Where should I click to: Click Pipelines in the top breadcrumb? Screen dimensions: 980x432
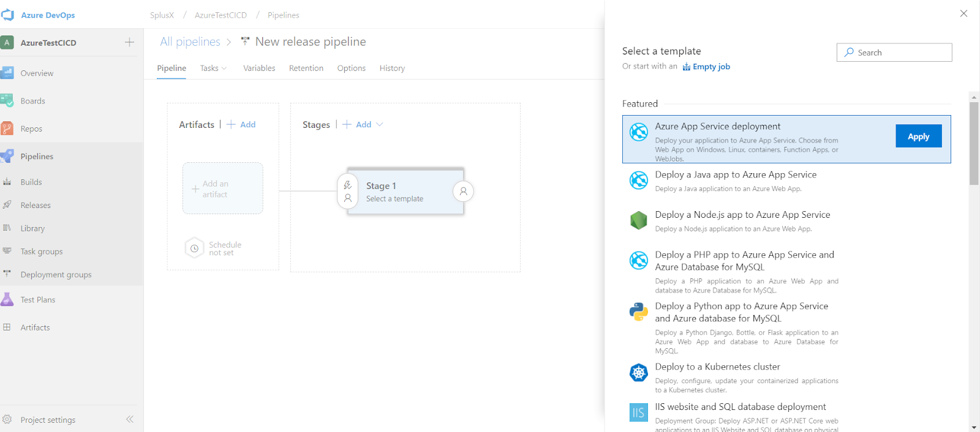coord(284,15)
